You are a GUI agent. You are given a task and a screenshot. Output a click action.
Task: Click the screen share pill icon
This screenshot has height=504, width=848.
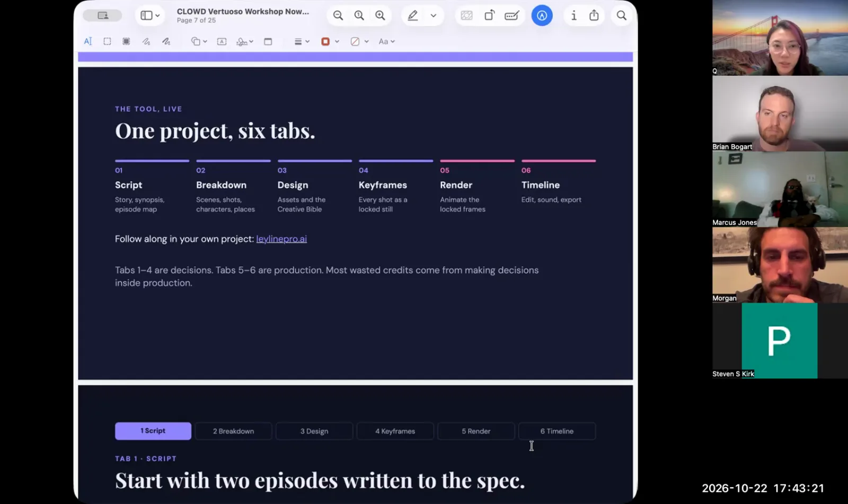pyautogui.click(x=103, y=15)
